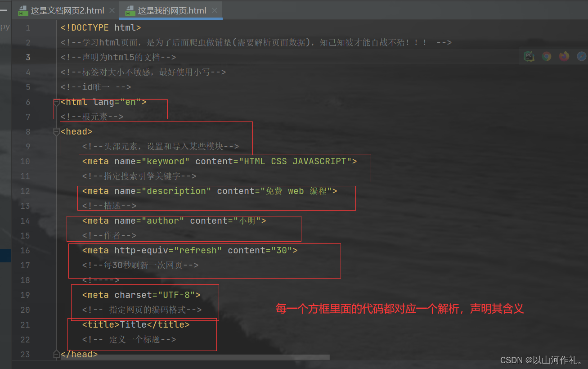
Task: Click the horizontal scrollbar thumb under the editor
Action: [x=195, y=357]
